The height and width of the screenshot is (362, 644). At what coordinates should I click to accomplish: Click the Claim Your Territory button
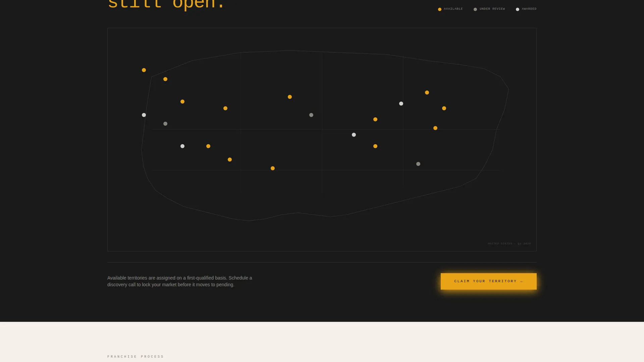(488, 281)
